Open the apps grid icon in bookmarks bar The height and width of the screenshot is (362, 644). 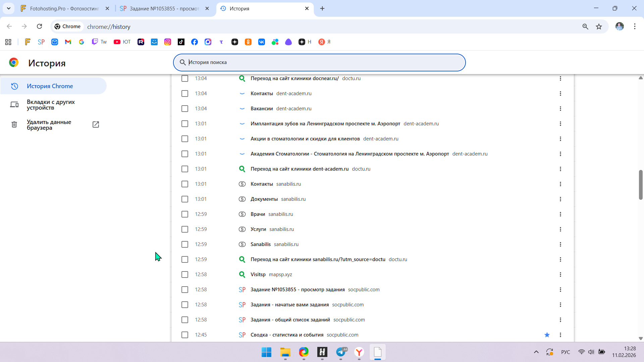8,42
